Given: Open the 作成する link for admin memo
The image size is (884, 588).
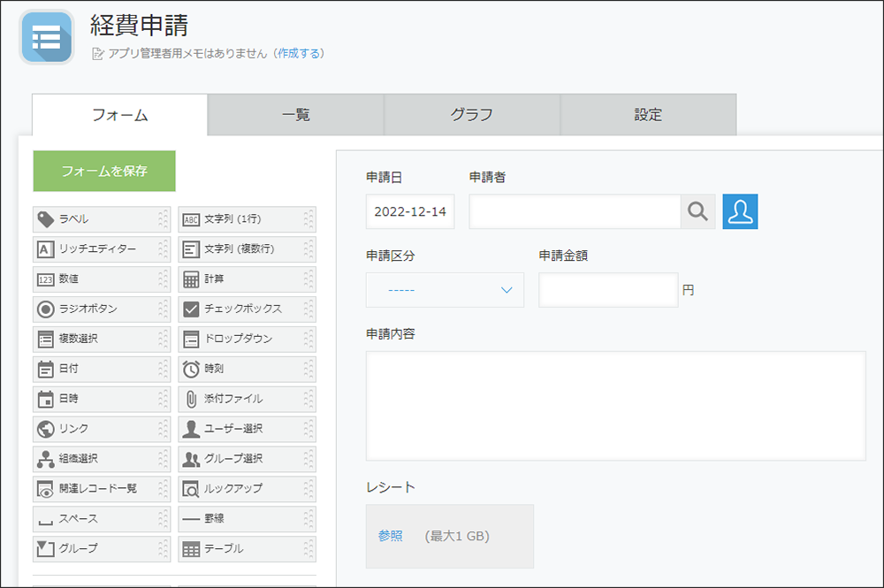Looking at the screenshot, I should tap(301, 53).
